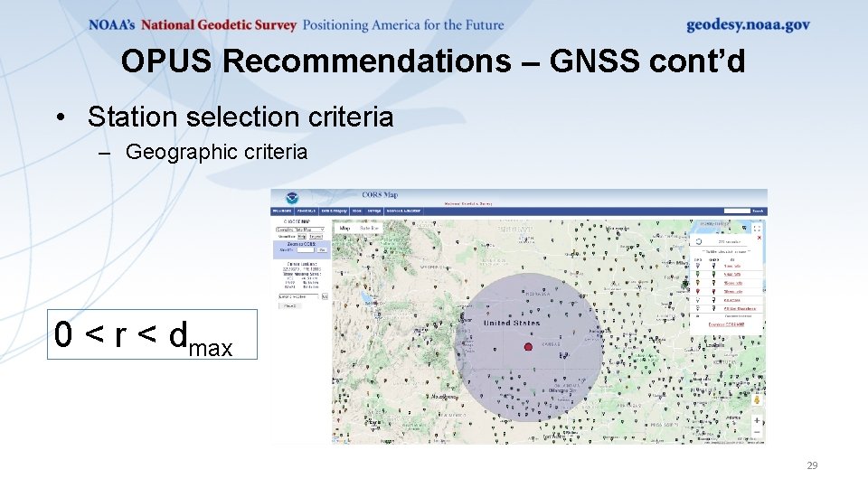The width and height of the screenshot is (868, 488).
Task: Click 'NOAA's National Geodetic Survey' header text
Action: click(x=192, y=25)
